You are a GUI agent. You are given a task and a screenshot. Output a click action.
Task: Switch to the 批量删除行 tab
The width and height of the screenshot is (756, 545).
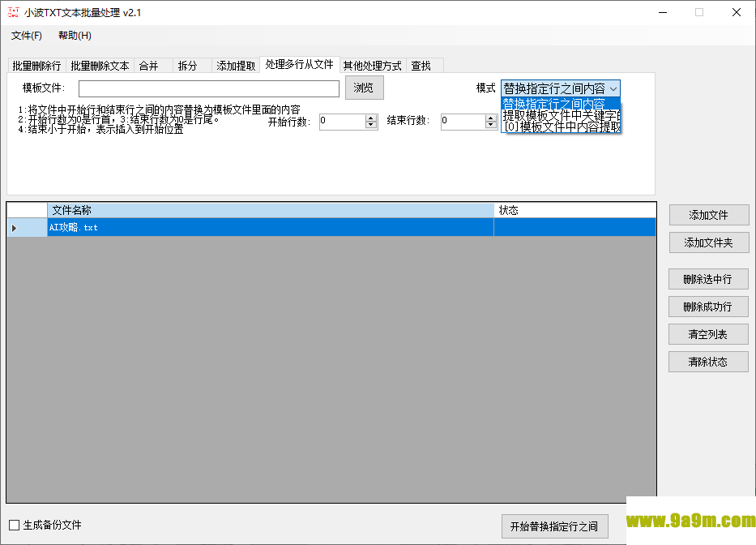[36, 66]
